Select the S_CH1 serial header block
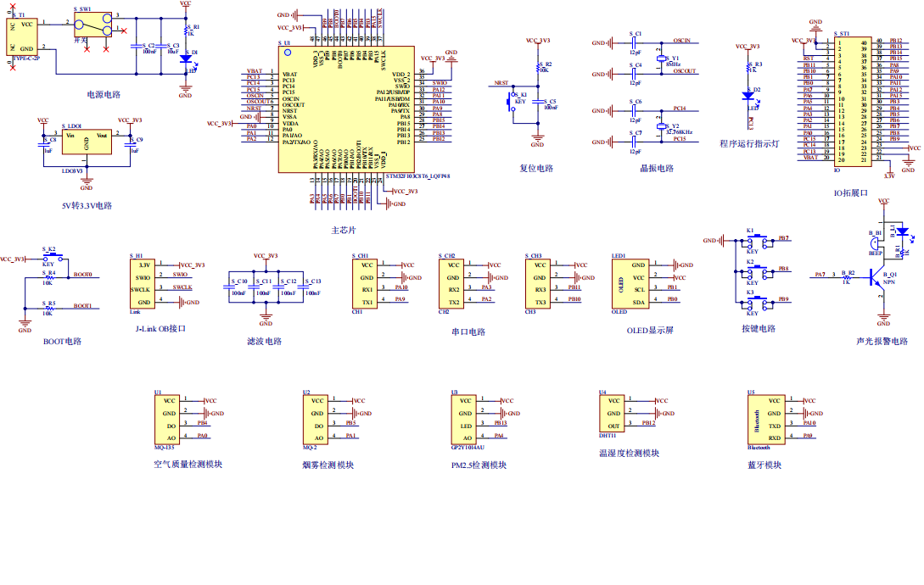This screenshot has width=924, height=585. tap(364, 284)
